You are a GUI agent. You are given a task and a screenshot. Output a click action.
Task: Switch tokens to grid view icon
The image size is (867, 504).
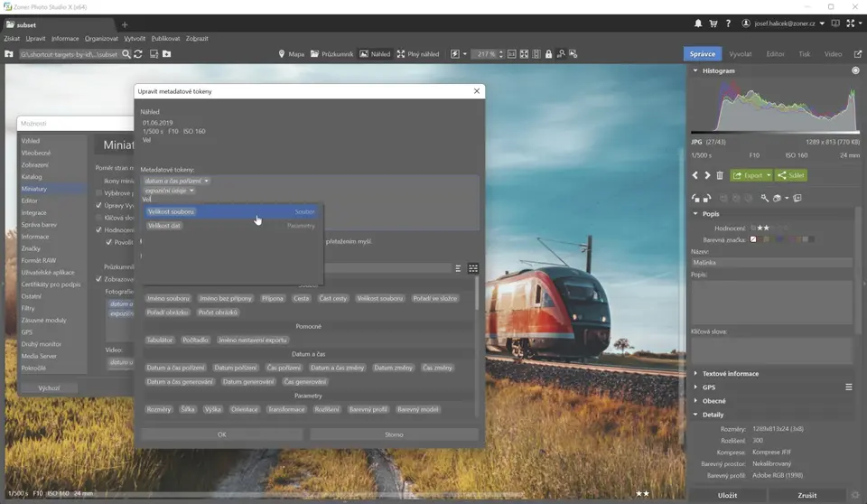click(472, 268)
